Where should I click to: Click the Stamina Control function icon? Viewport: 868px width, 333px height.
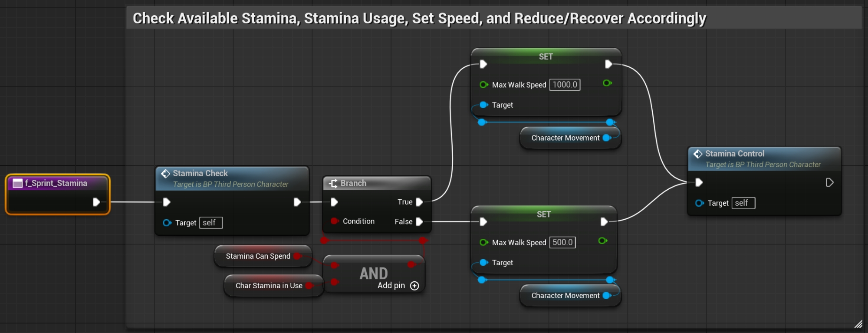coord(698,154)
